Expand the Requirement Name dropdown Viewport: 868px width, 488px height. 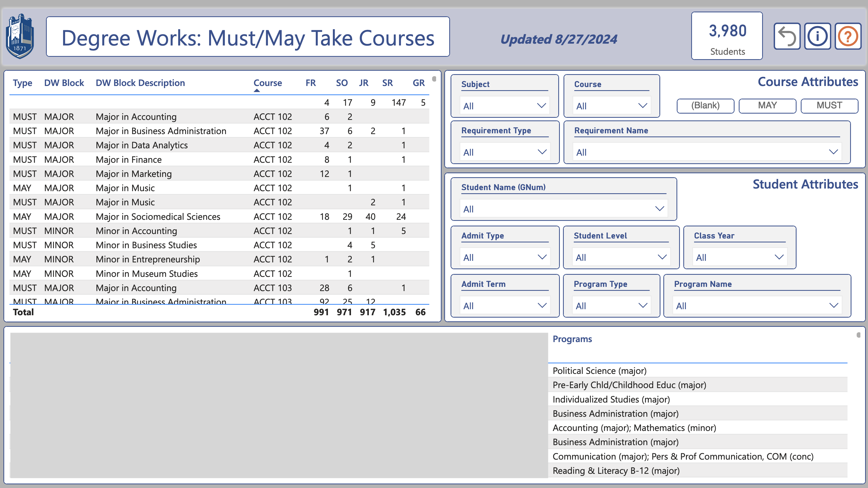point(707,152)
